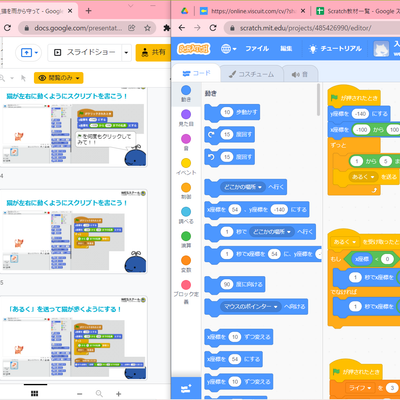Click the 90 value in 度に向ける block

coord(227,284)
